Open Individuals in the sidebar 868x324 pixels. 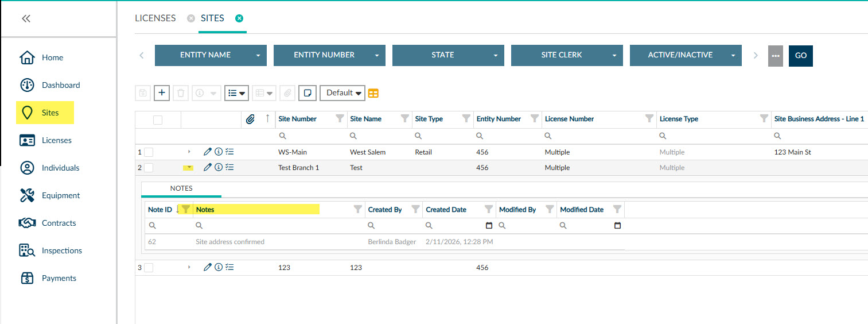49,168
